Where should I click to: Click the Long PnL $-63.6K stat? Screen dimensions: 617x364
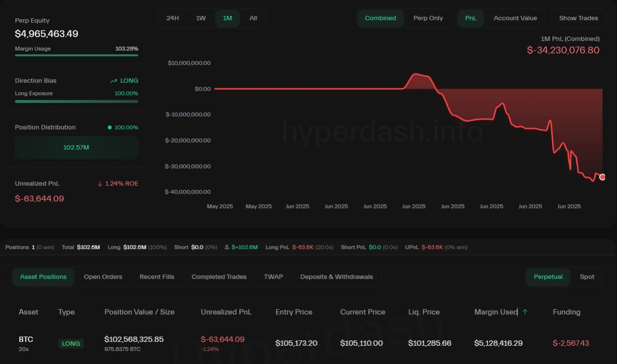(x=299, y=247)
